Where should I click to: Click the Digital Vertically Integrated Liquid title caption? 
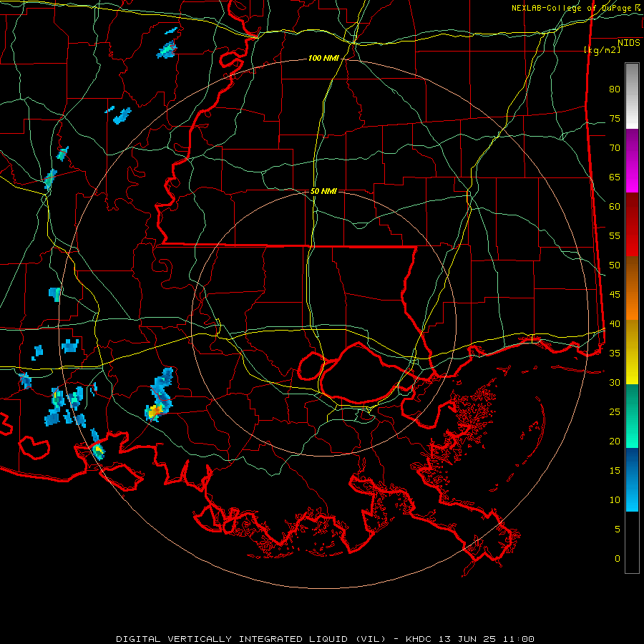tap(325, 639)
